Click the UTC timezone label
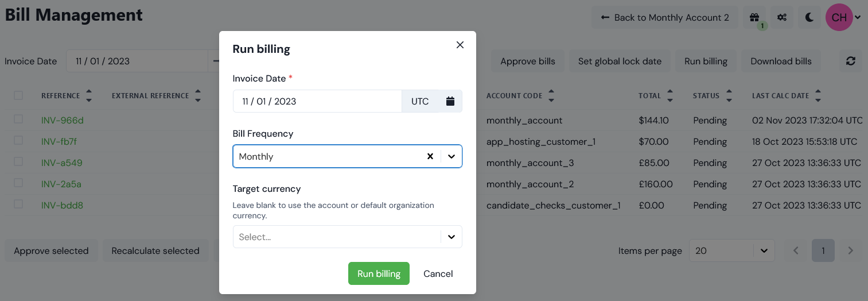The height and width of the screenshot is (301, 868). [420, 101]
